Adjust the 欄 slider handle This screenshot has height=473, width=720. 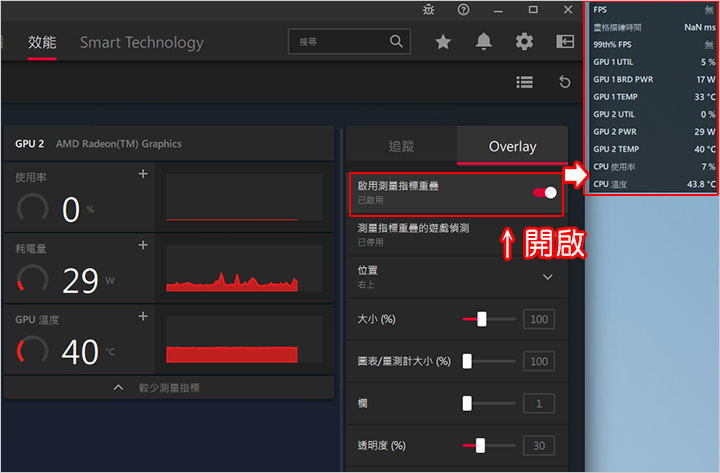(x=467, y=403)
